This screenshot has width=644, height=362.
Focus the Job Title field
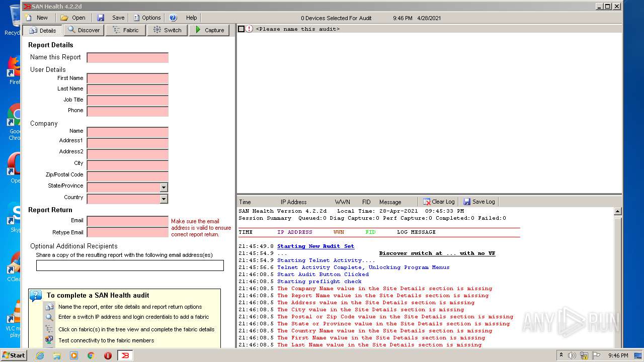[x=128, y=101]
